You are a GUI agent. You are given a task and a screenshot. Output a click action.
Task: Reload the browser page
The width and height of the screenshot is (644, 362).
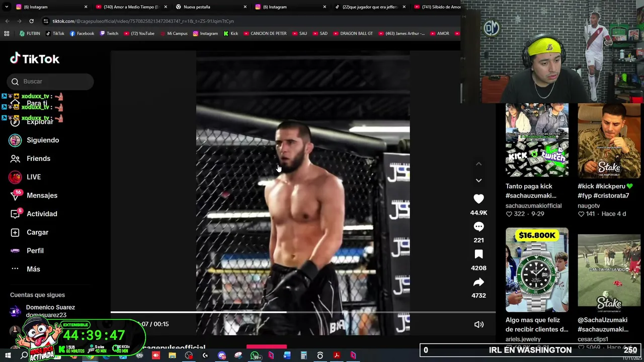[x=31, y=21]
